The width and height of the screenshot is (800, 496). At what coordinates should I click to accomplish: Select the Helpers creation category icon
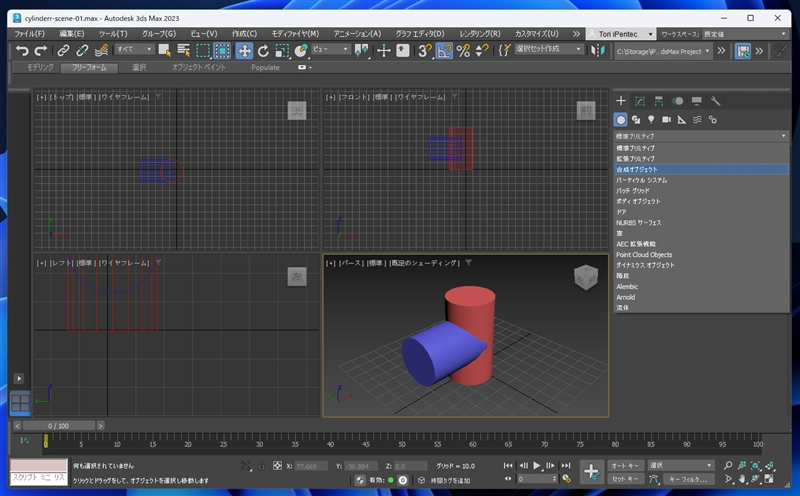coord(682,119)
